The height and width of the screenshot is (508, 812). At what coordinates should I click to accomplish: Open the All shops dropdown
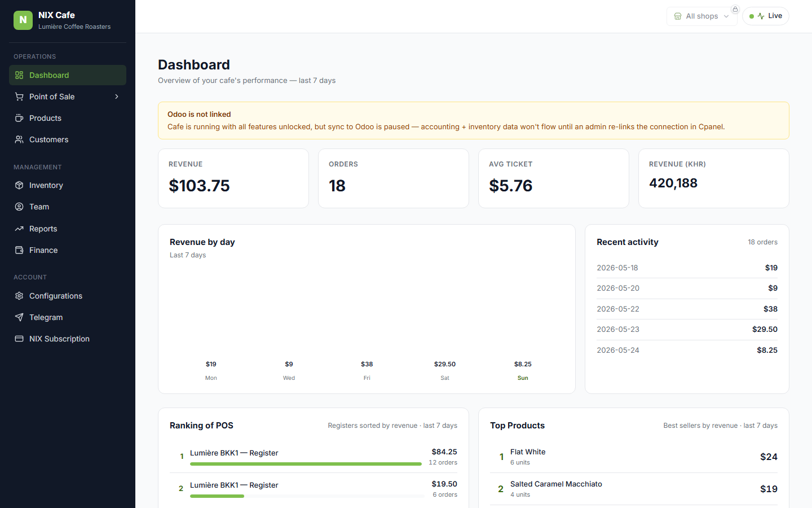[701, 16]
